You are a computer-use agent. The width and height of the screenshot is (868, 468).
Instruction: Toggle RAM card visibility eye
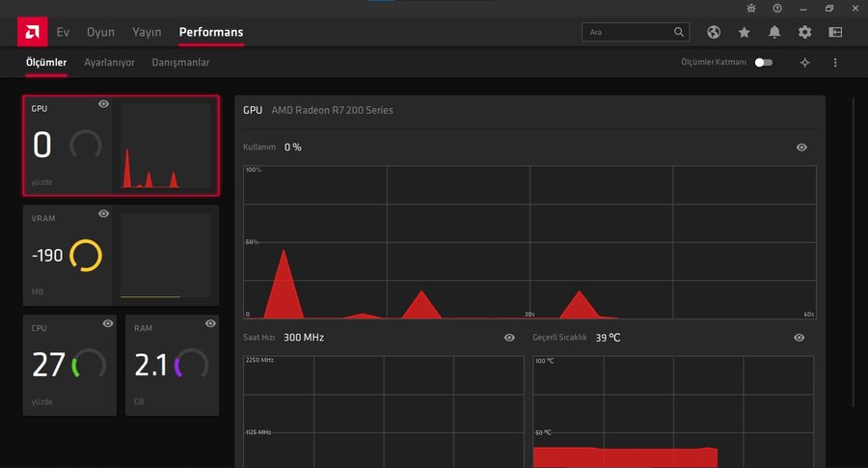(x=210, y=323)
